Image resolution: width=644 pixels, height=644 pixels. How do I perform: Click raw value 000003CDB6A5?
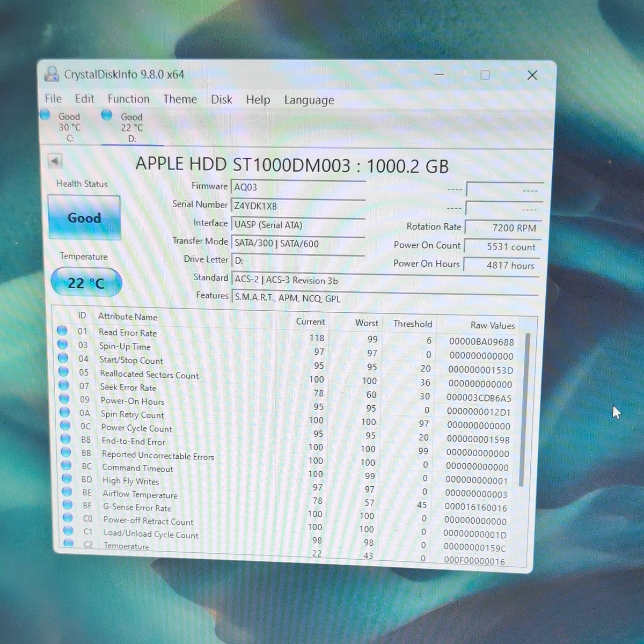(x=479, y=398)
